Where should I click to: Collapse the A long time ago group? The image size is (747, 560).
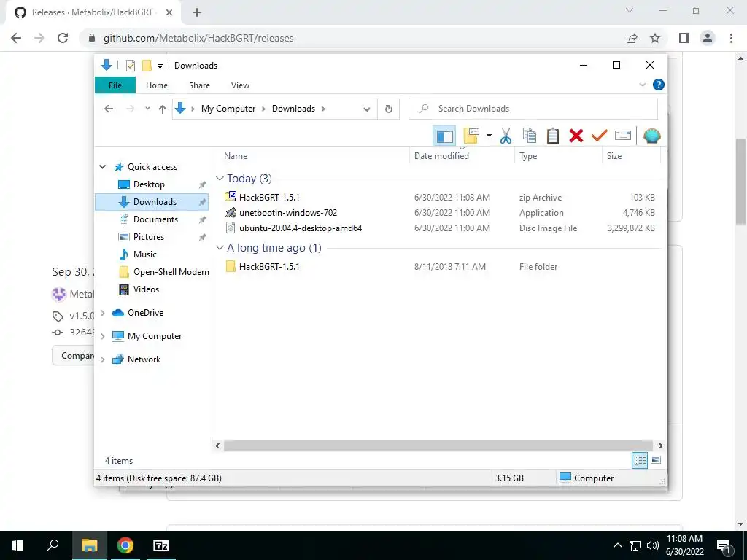pyautogui.click(x=220, y=248)
